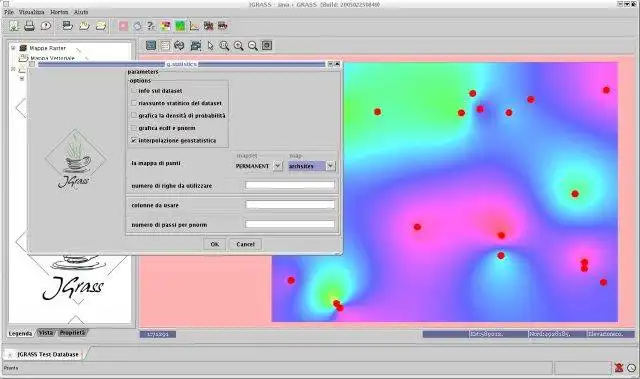Image resolution: width=640 pixels, height=379 pixels.
Task: Click the round gray icon beside question mark
Action: point(137,26)
